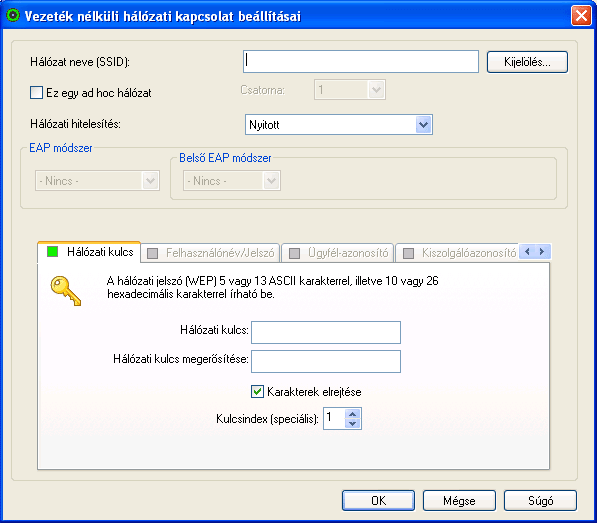
Task: Click the 'Belső EAP módszer' group label
Action: click(x=225, y=158)
